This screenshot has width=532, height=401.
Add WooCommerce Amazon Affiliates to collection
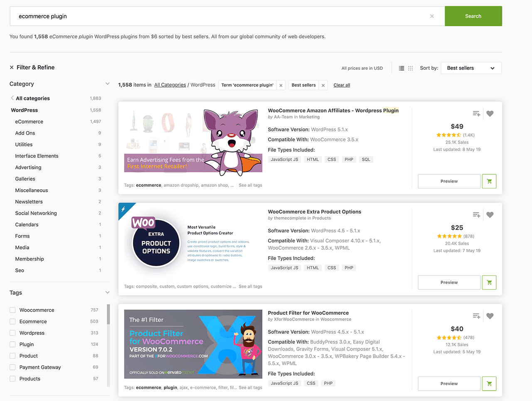coord(476,113)
